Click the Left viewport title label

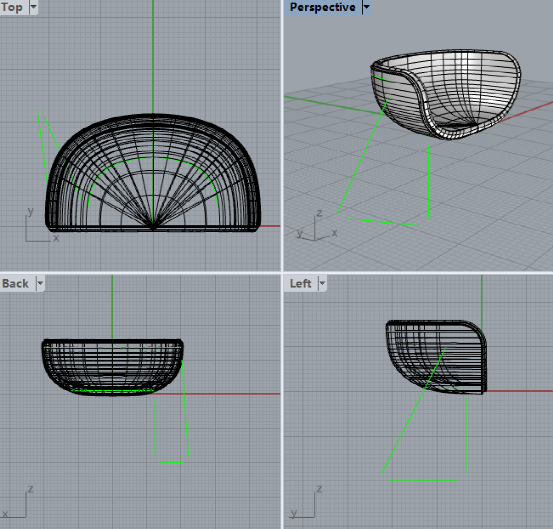(x=300, y=284)
